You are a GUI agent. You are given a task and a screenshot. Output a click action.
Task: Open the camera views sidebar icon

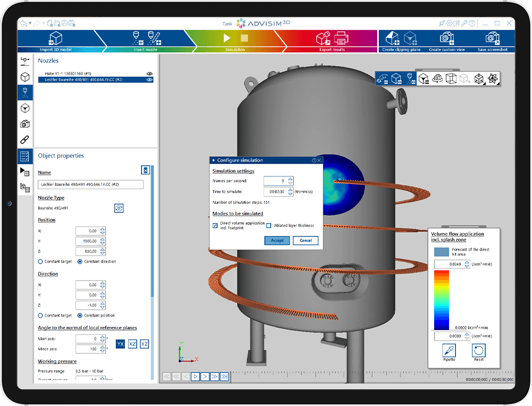click(25, 124)
